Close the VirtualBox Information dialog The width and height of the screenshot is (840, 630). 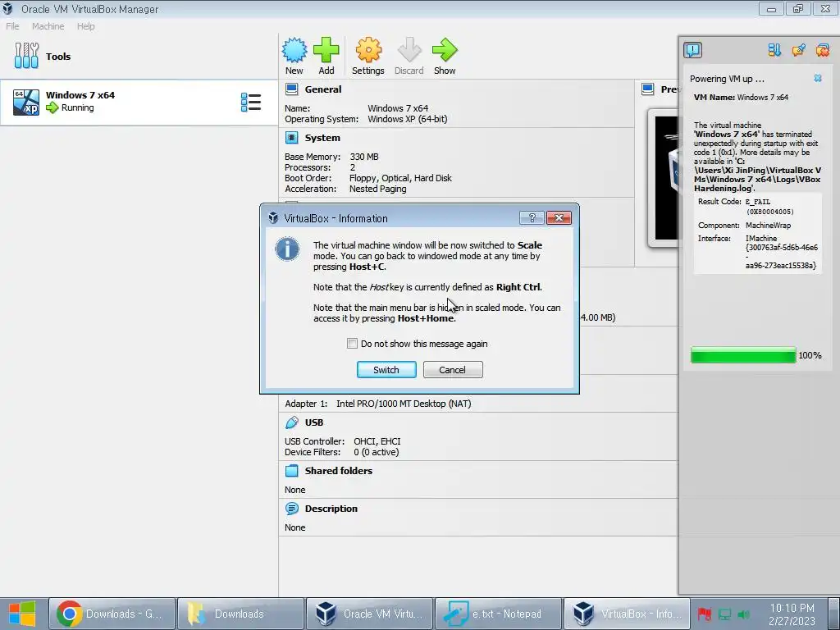[x=559, y=217]
